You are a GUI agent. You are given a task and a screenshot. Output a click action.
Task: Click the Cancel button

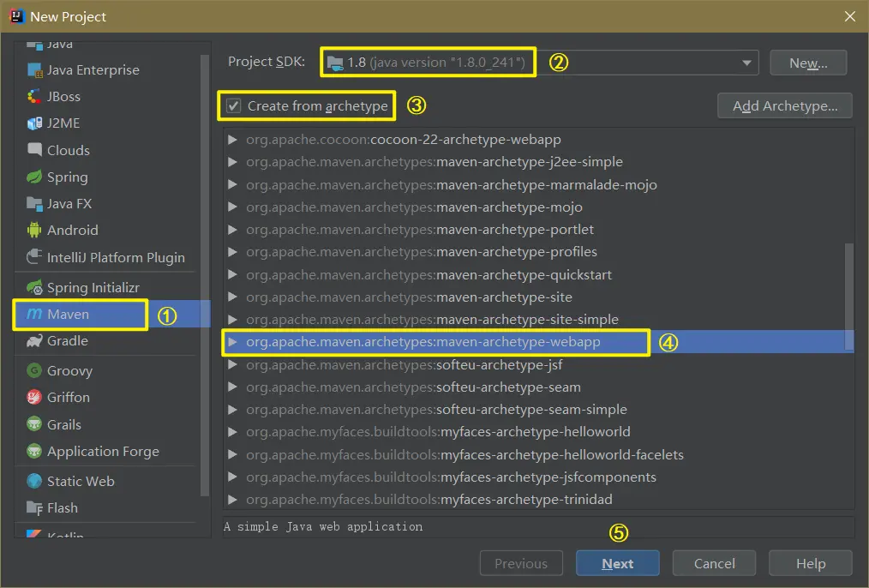pos(714,564)
